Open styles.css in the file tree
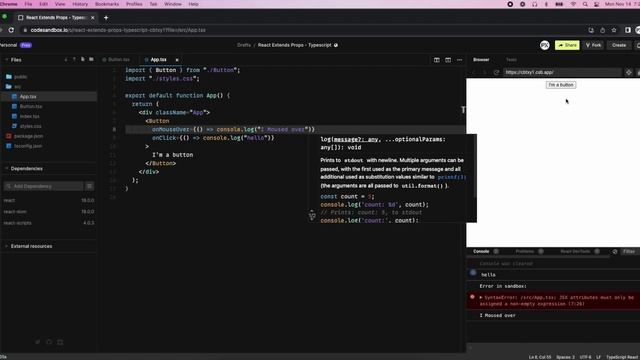The width and height of the screenshot is (640, 360). pos(30,126)
